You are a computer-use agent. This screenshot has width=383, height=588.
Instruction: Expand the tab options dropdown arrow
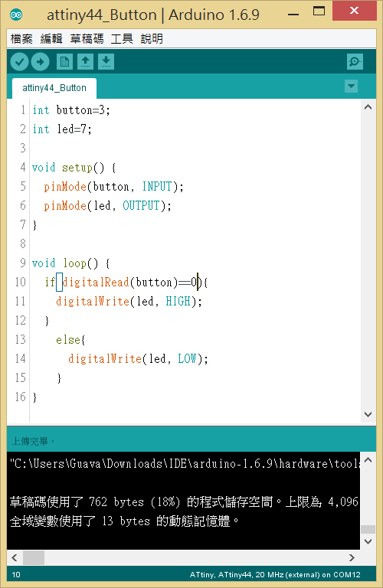(351, 87)
